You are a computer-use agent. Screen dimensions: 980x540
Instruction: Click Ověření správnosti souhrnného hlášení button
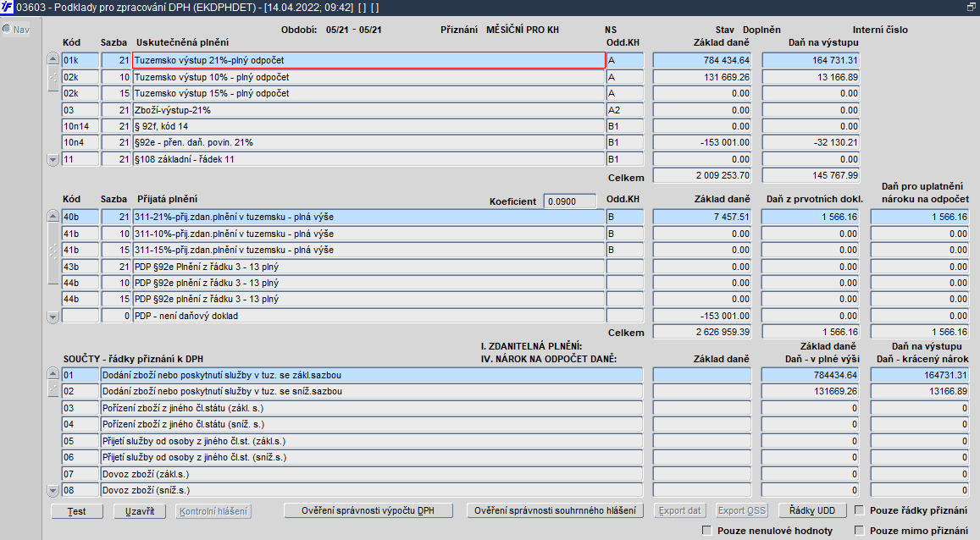click(555, 510)
